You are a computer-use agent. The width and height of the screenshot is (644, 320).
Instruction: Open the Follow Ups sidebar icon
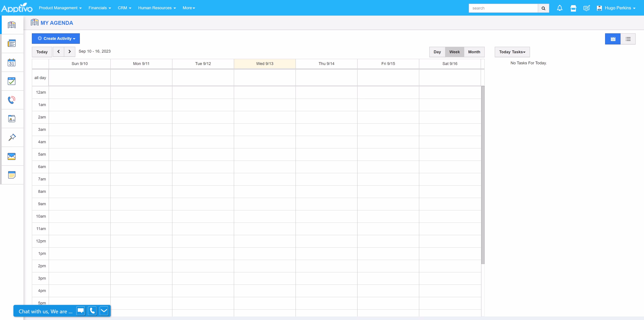[12, 119]
